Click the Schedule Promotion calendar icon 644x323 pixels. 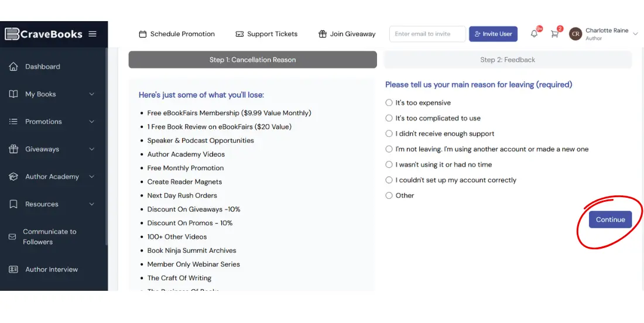point(142,34)
